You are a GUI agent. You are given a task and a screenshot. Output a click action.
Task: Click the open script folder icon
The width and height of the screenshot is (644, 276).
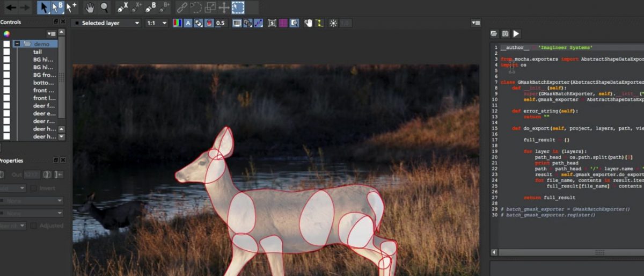pyautogui.click(x=494, y=34)
